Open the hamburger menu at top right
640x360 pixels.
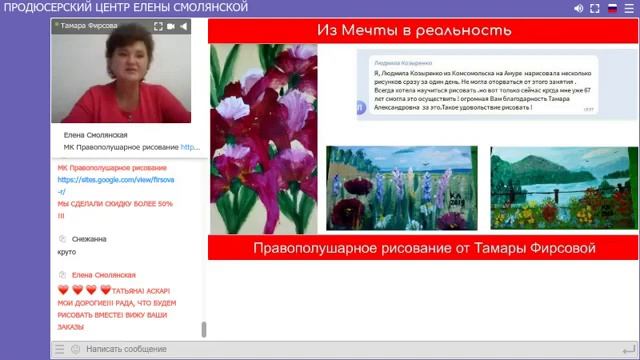[629, 8]
